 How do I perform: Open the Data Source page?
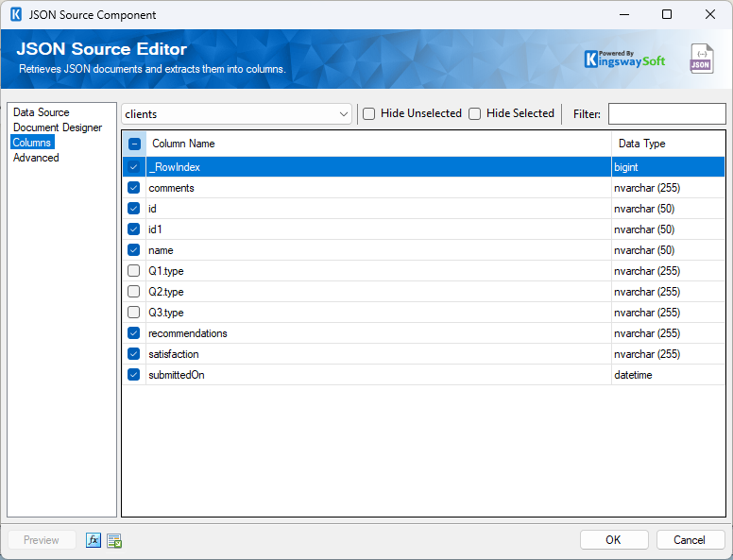[42, 112]
